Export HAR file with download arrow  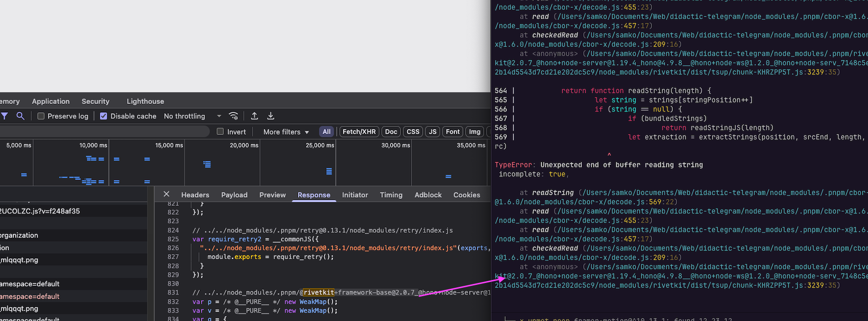271,116
